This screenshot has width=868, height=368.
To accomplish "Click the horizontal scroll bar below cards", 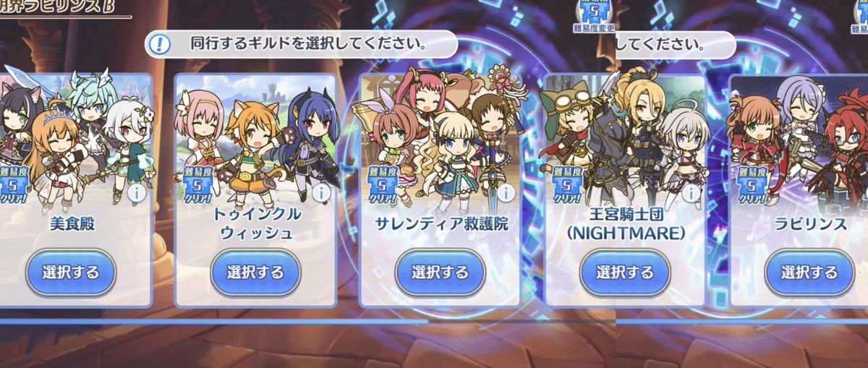I will tap(214, 322).
